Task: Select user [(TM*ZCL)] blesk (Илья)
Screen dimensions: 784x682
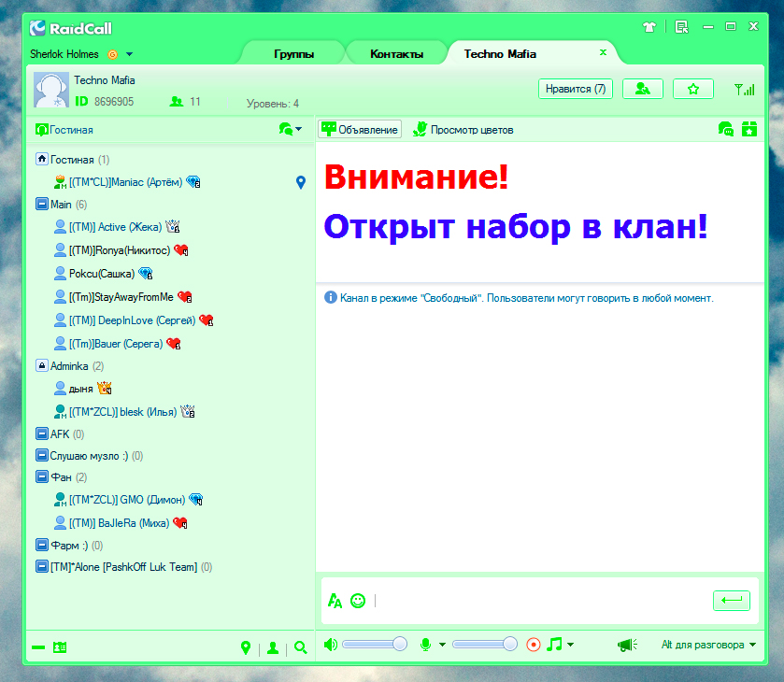Action: [x=123, y=412]
